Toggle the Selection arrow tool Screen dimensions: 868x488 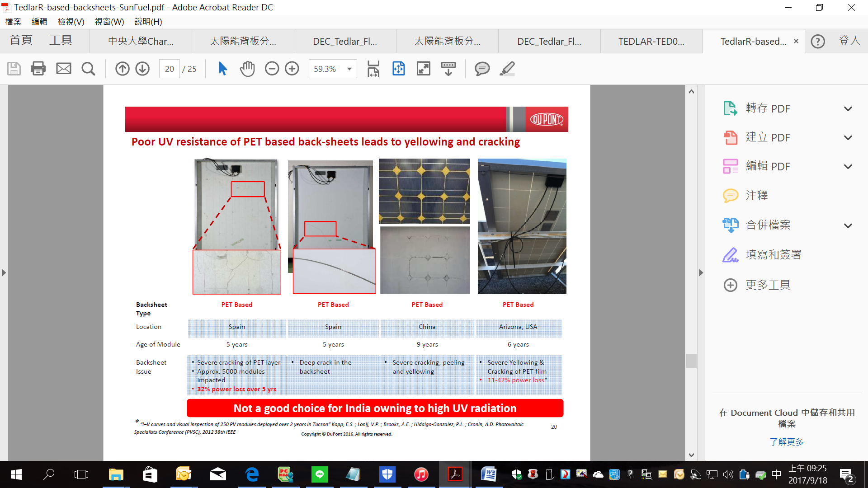point(222,69)
